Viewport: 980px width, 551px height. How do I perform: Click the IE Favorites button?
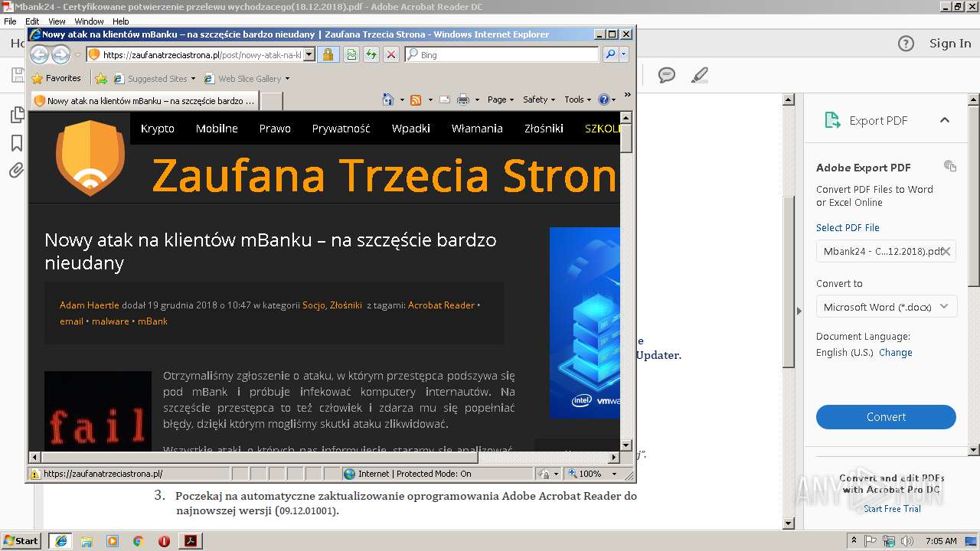(56, 78)
